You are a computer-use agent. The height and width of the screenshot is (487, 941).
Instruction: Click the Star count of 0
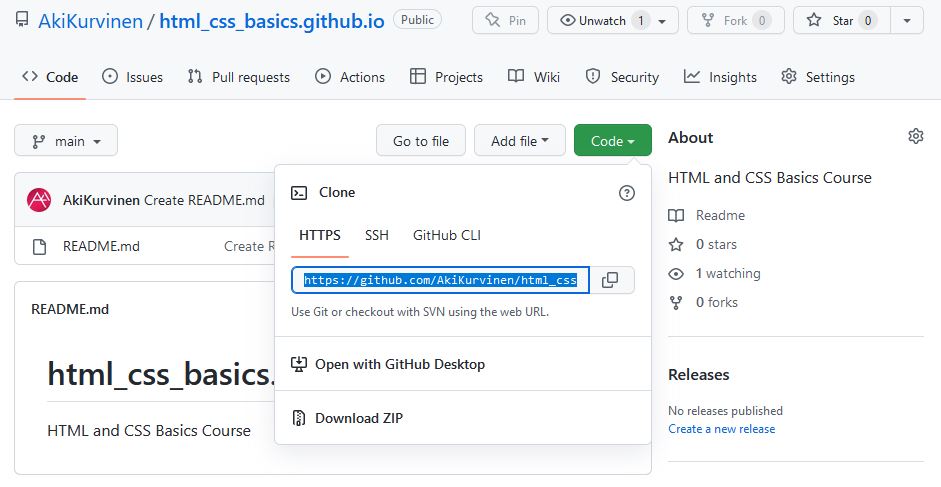(868, 20)
